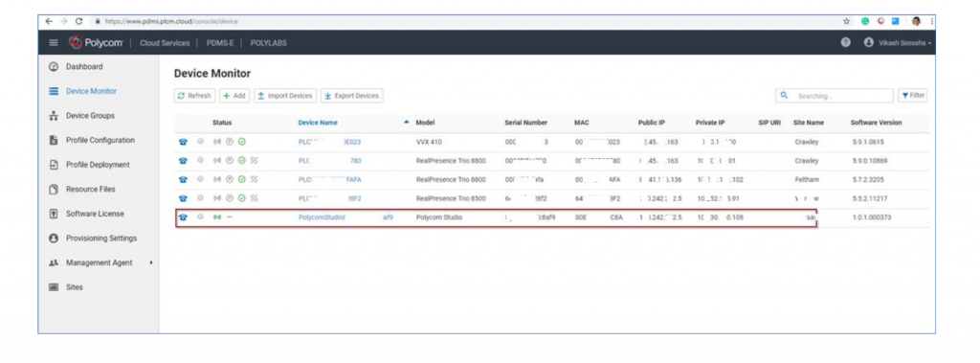Screen dimensions: 980x363
Task: Sort by the Model column header
Action: (x=425, y=123)
